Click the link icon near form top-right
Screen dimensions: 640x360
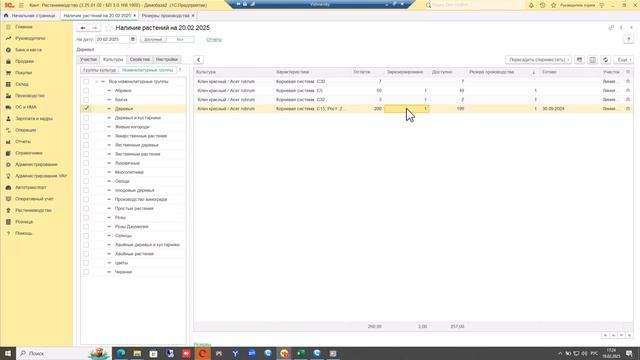point(611,28)
